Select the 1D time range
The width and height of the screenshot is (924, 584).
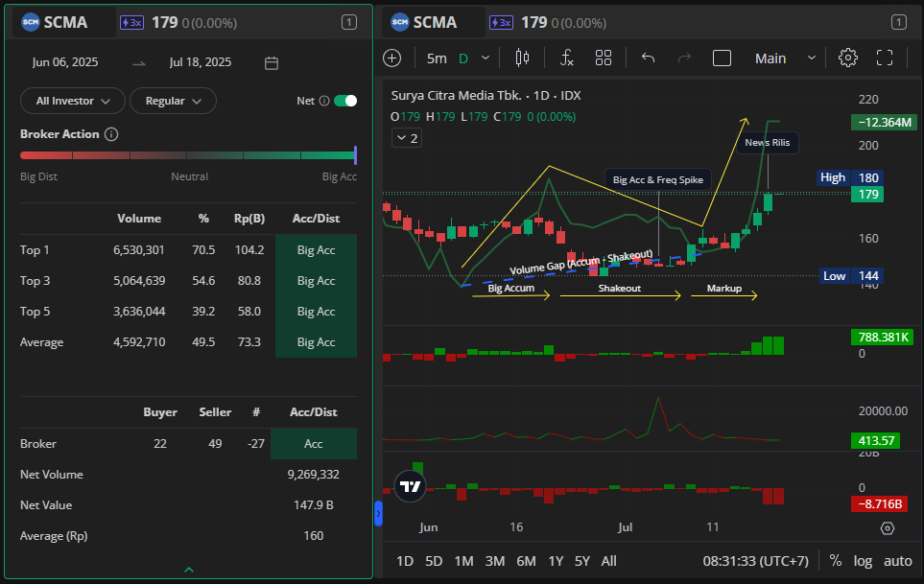tap(405, 561)
